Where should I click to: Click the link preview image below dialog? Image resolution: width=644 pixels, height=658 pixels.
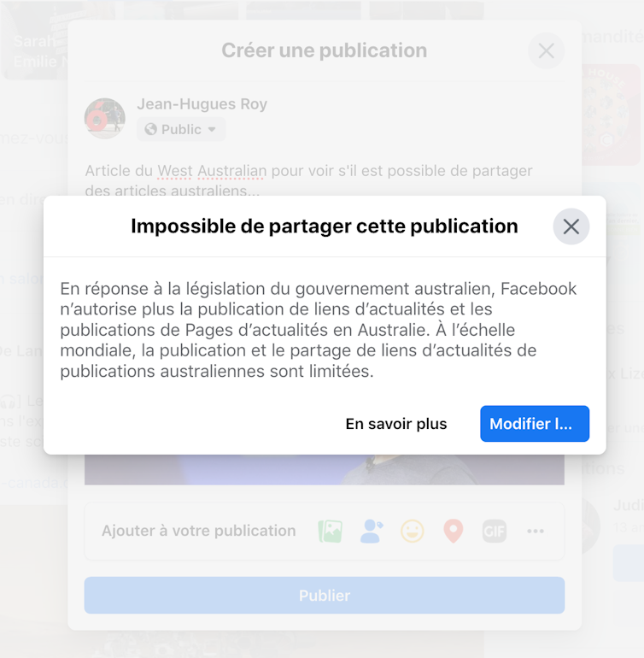click(325, 470)
